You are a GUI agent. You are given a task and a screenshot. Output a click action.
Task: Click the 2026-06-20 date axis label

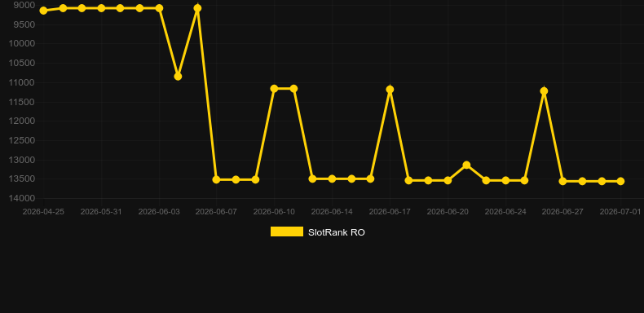pos(448,212)
